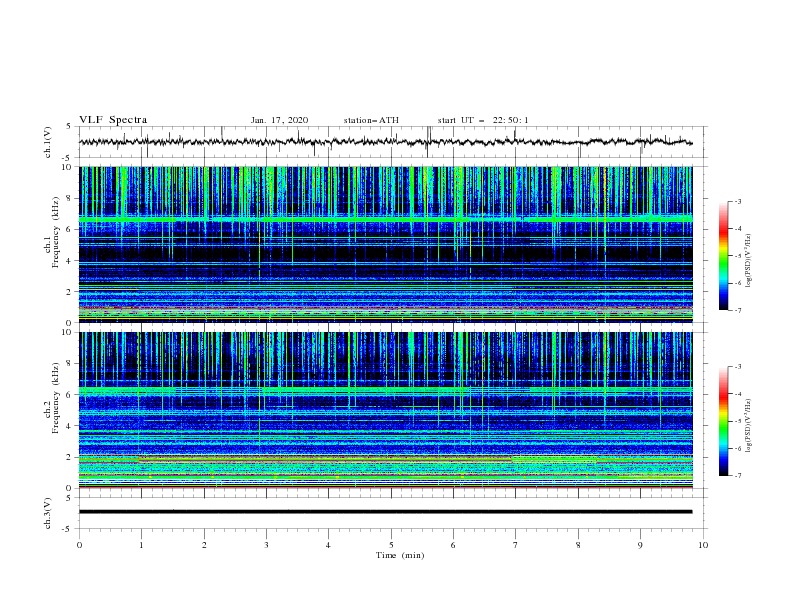
Task: Click the "2" tick on the Time axis
Action: (x=204, y=545)
